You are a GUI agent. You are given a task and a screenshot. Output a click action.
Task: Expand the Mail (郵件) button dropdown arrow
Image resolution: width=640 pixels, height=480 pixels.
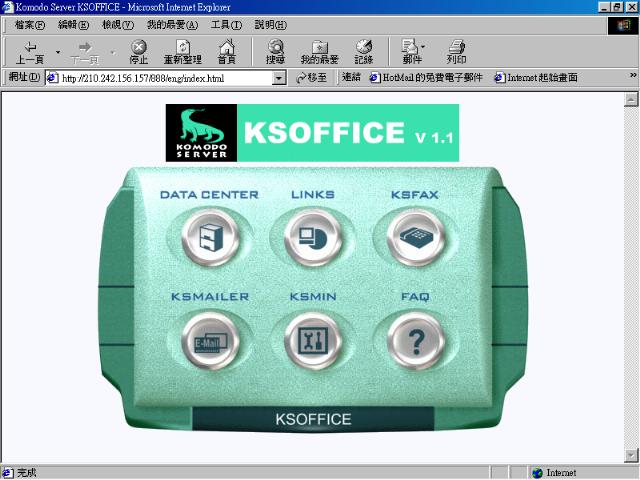pos(424,47)
